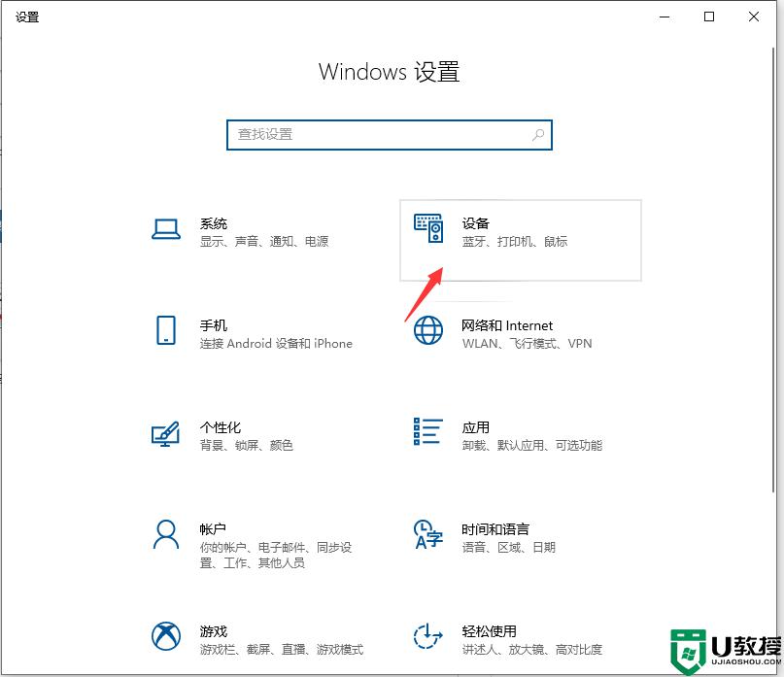Open the 系统 laptop icon
This screenshot has height=677, width=784.
[166, 229]
